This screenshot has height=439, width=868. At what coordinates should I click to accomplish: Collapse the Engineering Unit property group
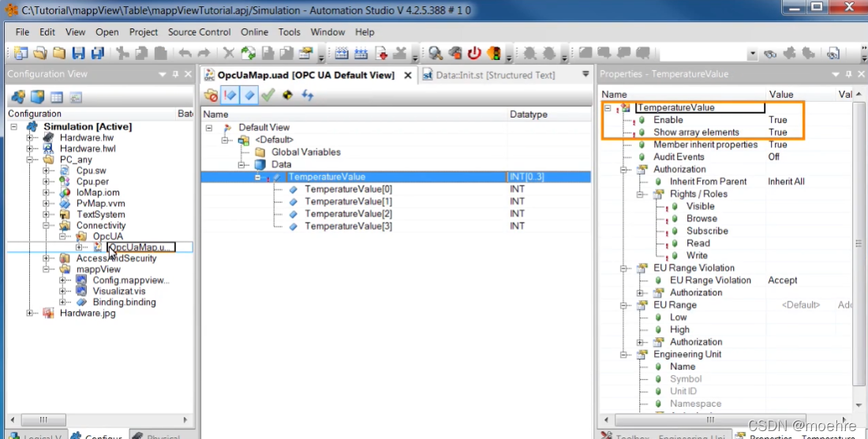click(x=623, y=355)
